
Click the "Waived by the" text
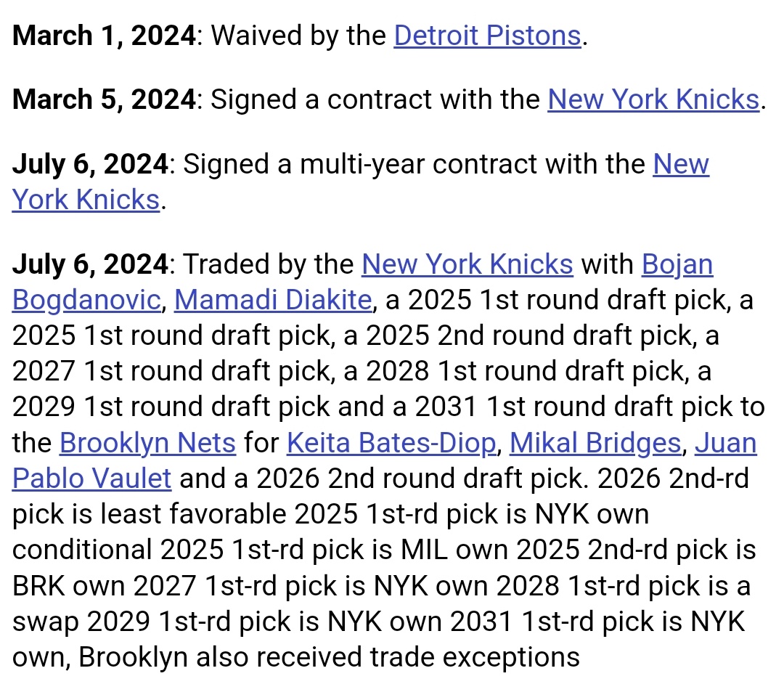(x=298, y=36)
